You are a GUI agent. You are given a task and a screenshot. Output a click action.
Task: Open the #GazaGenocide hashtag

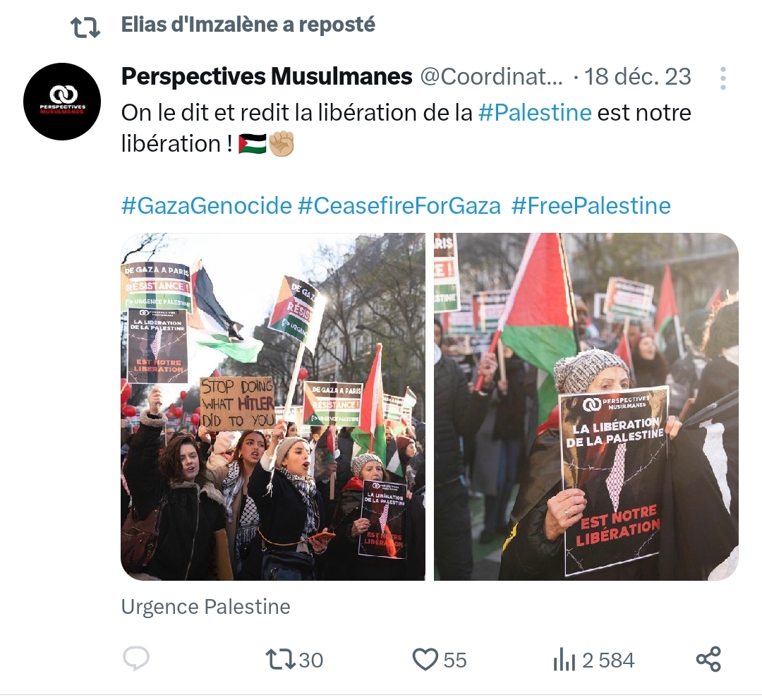point(207,205)
